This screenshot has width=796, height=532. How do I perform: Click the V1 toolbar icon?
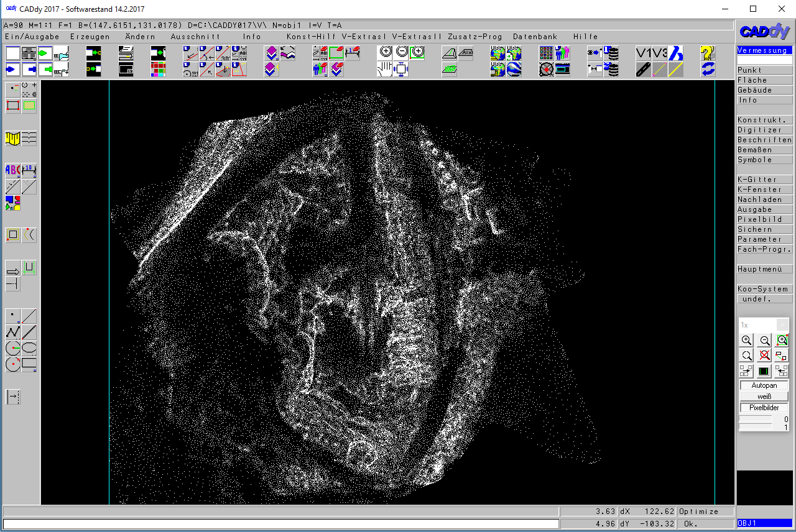(x=644, y=53)
